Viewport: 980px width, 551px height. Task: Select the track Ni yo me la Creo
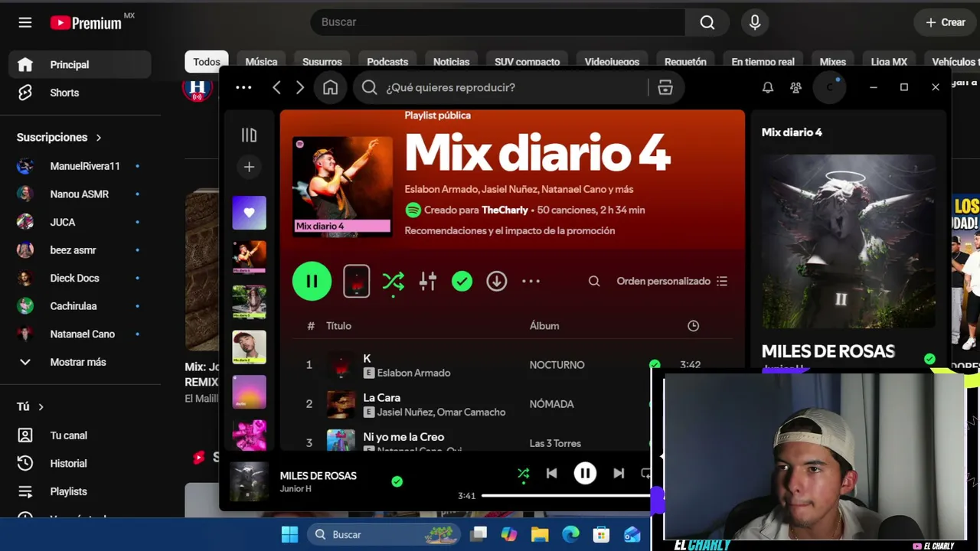(403, 437)
